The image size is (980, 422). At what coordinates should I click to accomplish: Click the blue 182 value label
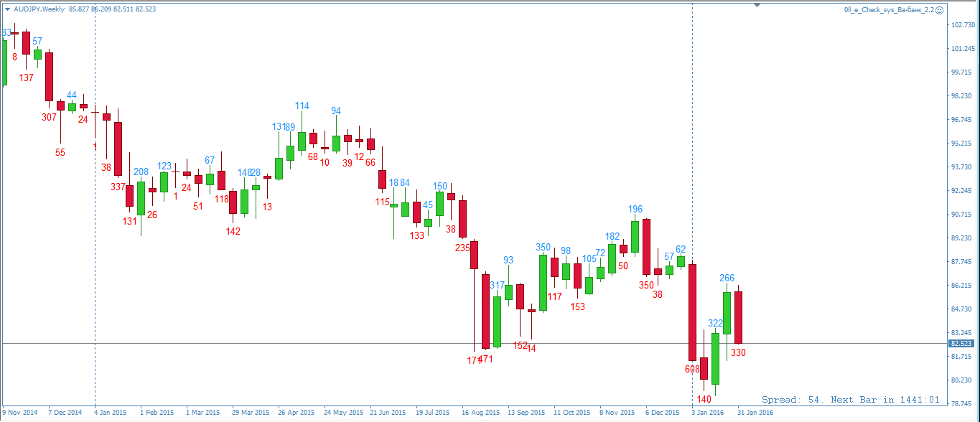pyautogui.click(x=612, y=237)
